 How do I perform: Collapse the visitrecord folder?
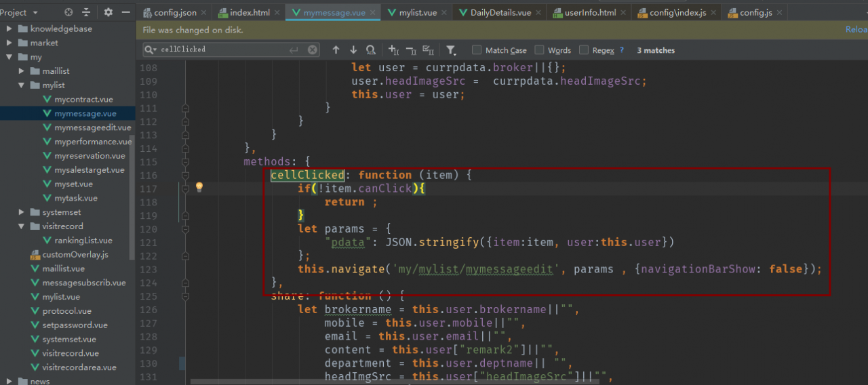[21, 226]
